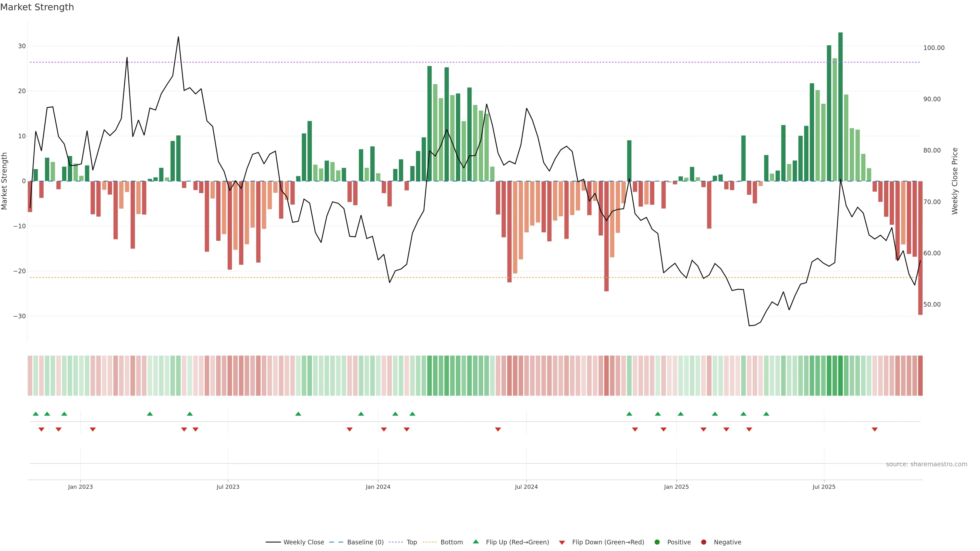Click the darkest red heat strip cell at far right
The image size is (980, 551).
pyautogui.click(x=920, y=375)
